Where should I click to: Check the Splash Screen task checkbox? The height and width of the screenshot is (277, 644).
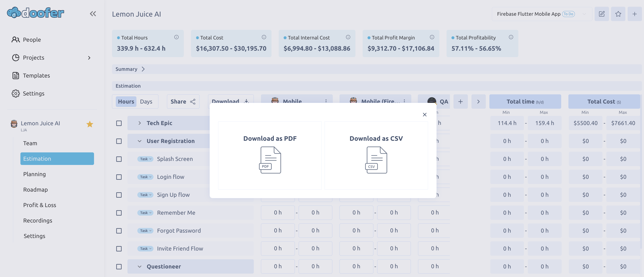coord(119,159)
